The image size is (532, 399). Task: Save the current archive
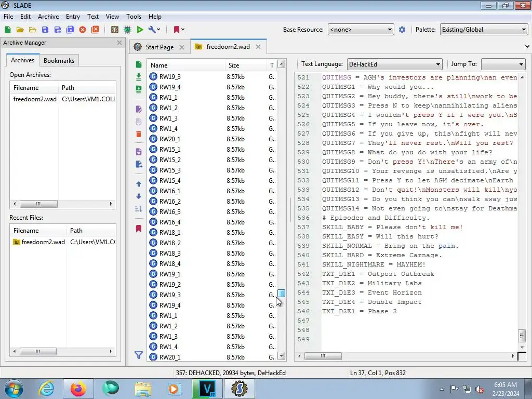click(x=45, y=30)
